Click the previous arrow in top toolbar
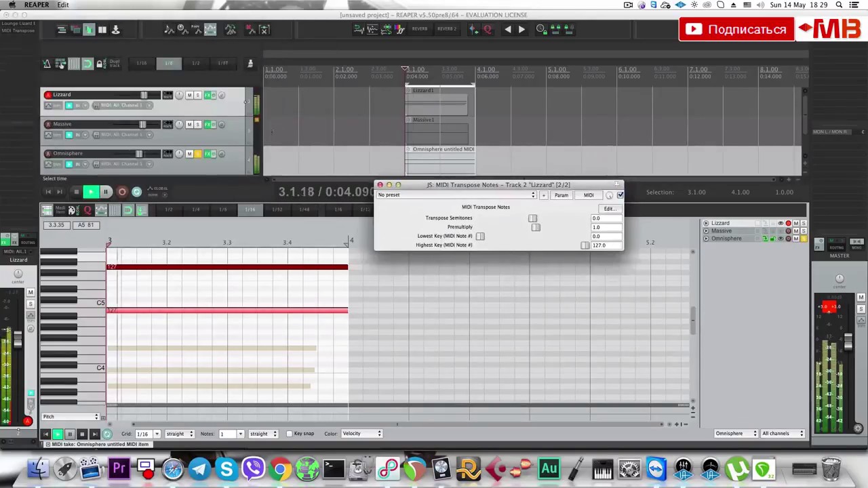868x488 pixels. (x=507, y=29)
